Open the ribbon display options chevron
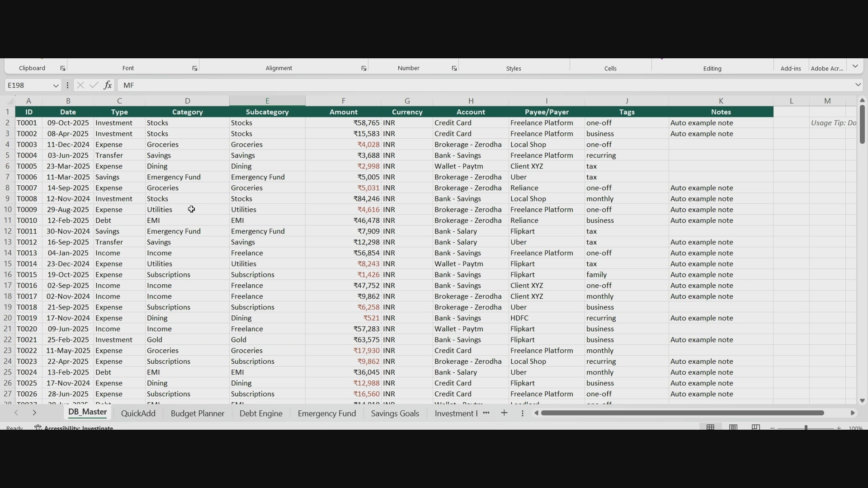Screen dimensions: 868x488 click(x=855, y=66)
